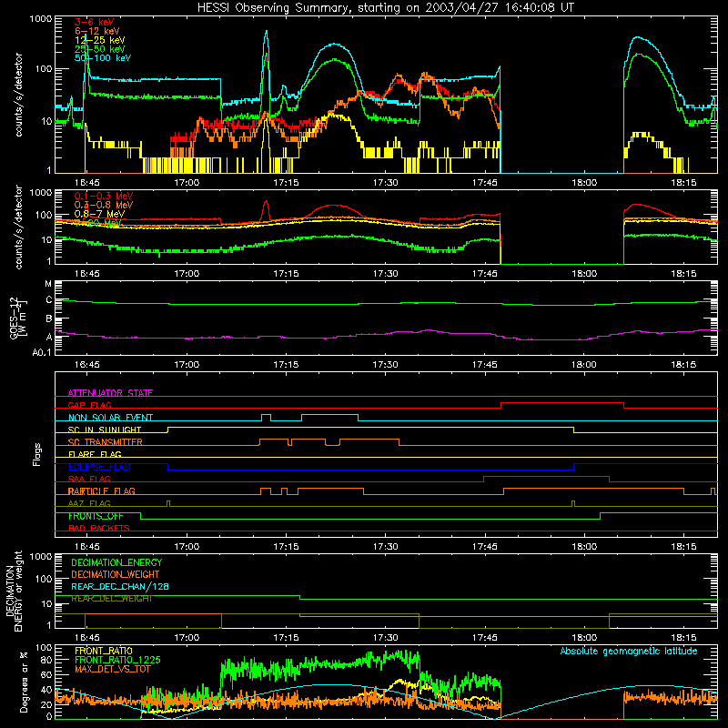This screenshot has width=728, height=728.
Task: Select the FLARE_FLAG label
Action: [x=95, y=454]
